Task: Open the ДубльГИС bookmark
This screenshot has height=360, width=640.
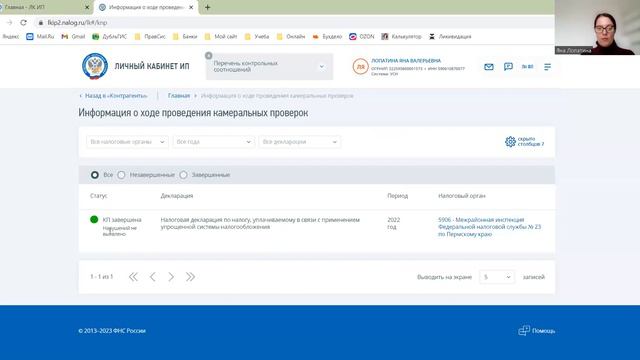Action: (109, 36)
